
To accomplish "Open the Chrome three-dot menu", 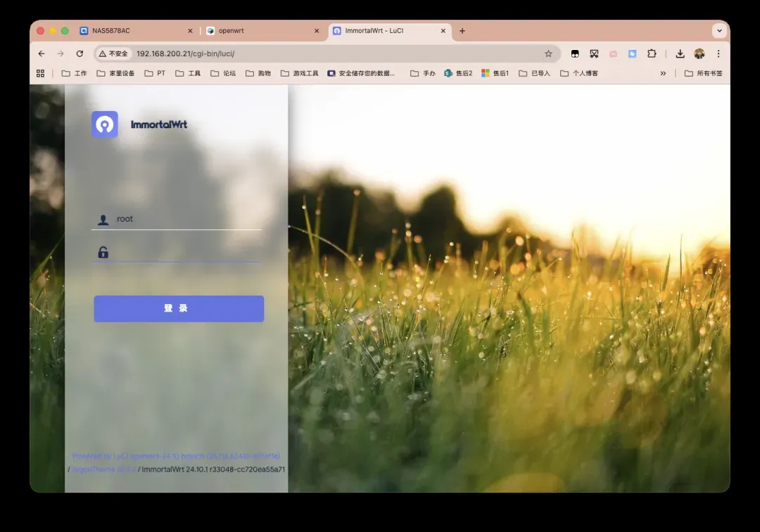I will 718,53.
